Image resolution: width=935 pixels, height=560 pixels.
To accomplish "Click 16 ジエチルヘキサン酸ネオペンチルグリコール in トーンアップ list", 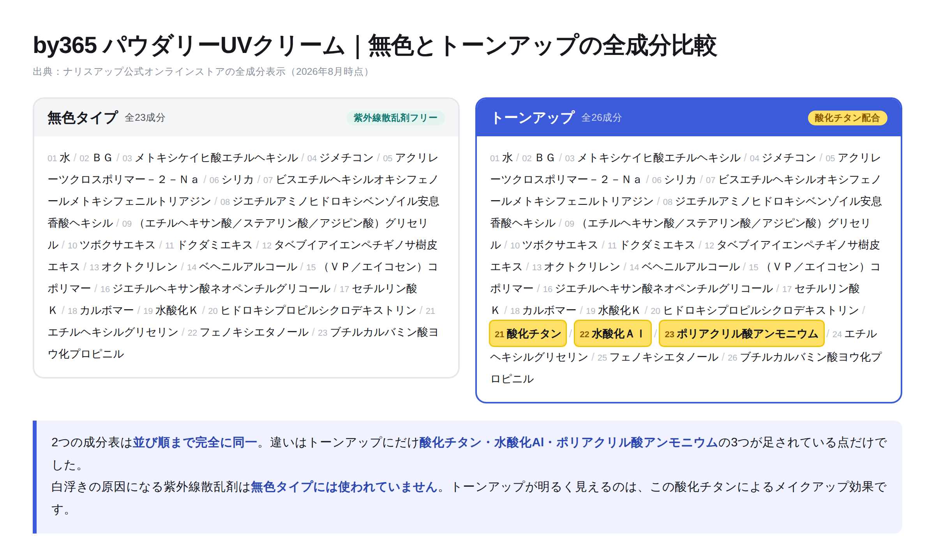I will coord(658,289).
